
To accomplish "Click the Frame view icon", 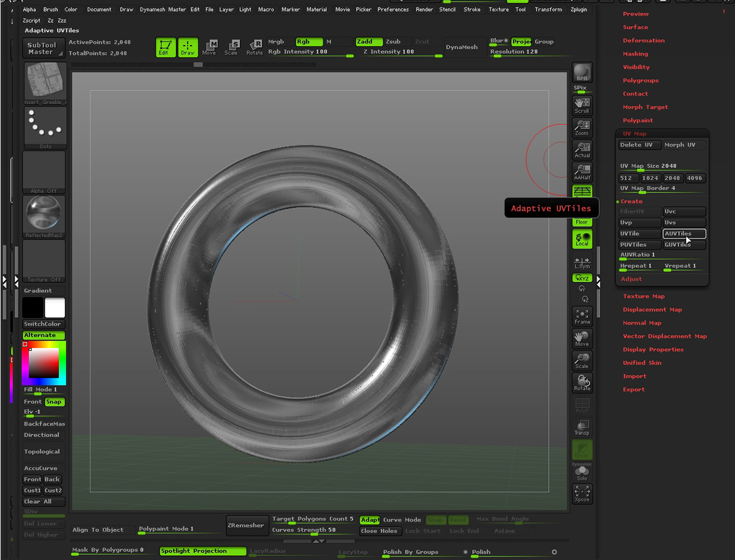I will click(x=582, y=317).
